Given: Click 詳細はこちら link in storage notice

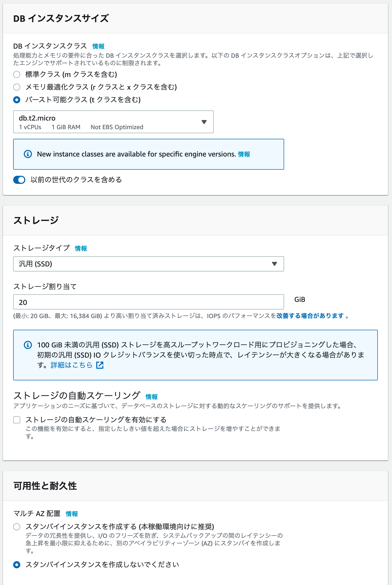Looking at the screenshot, I should pos(71,365).
